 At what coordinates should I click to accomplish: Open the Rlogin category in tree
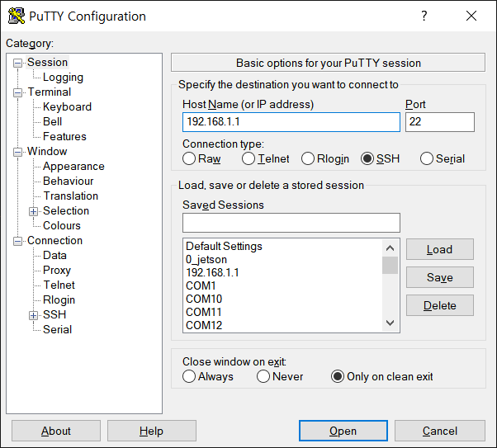tap(59, 300)
